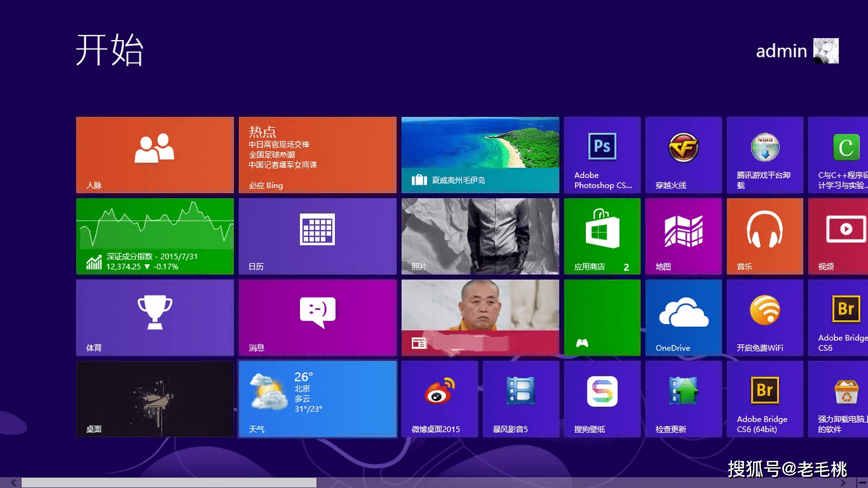Open the 桌面 desktop tile
Viewport: 868px width, 488px height.
(155, 399)
